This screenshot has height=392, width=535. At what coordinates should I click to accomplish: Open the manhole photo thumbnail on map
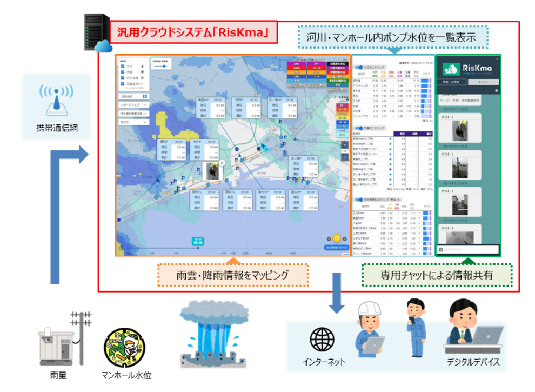point(212,171)
